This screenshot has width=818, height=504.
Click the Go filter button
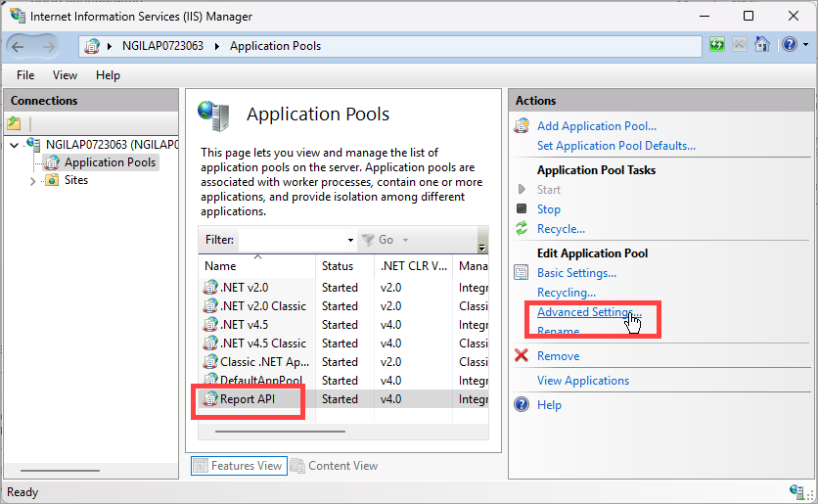[x=378, y=240]
